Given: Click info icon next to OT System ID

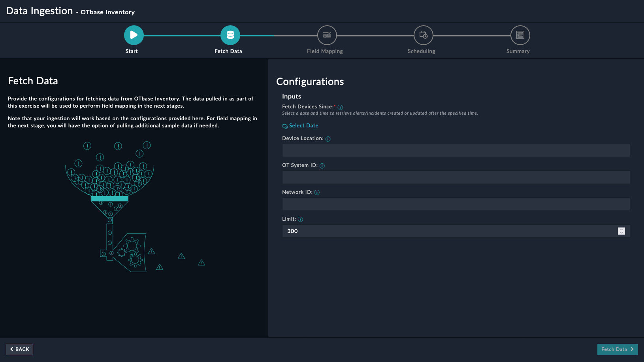Looking at the screenshot, I should pyautogui.click(x=322, y=166).
